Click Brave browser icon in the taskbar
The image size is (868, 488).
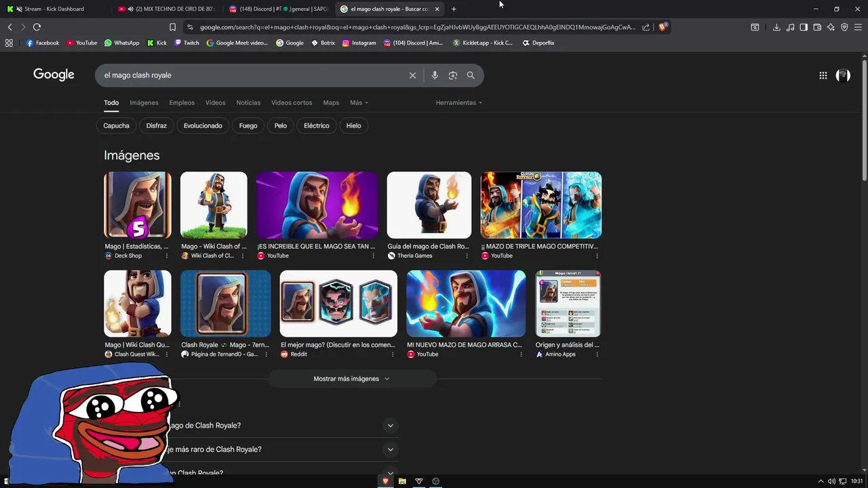click(385, 481)
